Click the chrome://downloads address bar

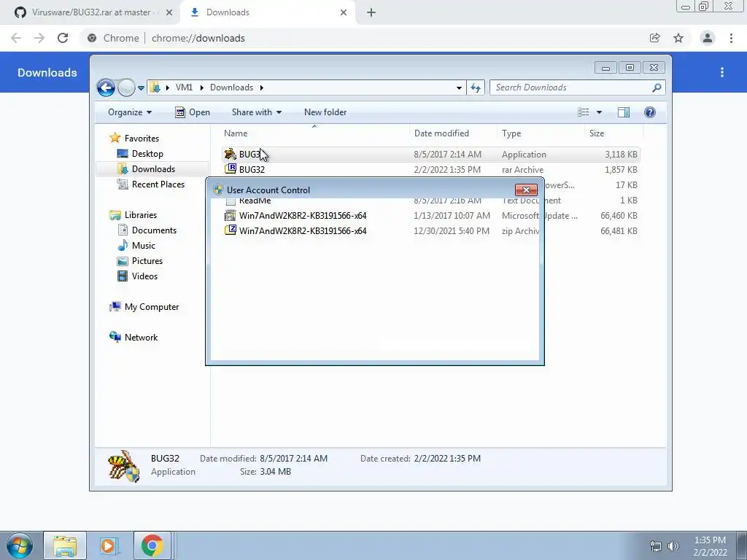coord(362,38)
